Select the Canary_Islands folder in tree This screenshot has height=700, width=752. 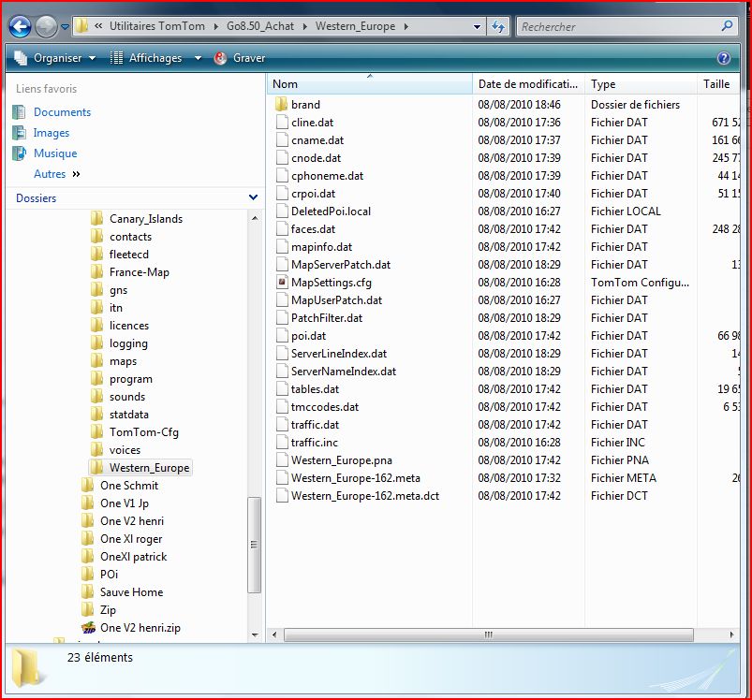click(146, 219)
